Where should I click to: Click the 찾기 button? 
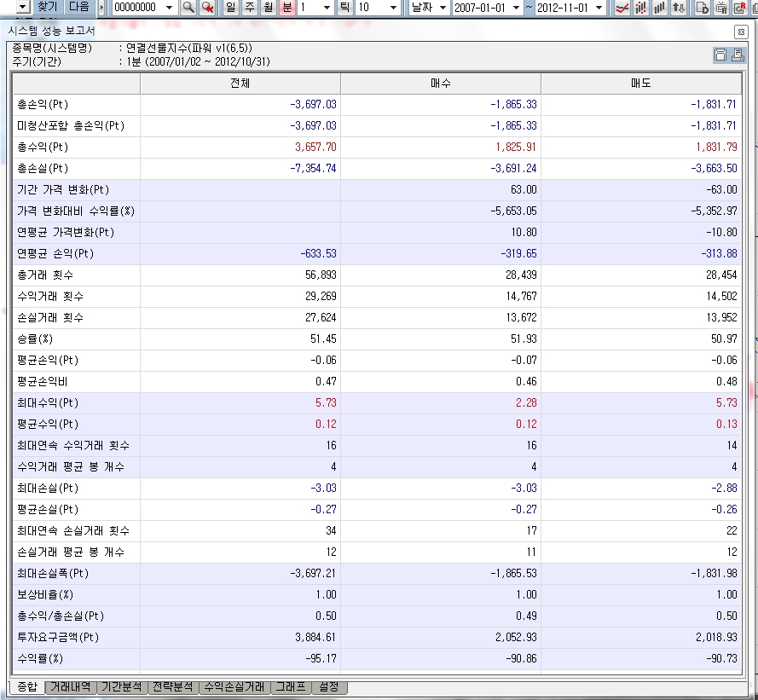click(49, 7)
